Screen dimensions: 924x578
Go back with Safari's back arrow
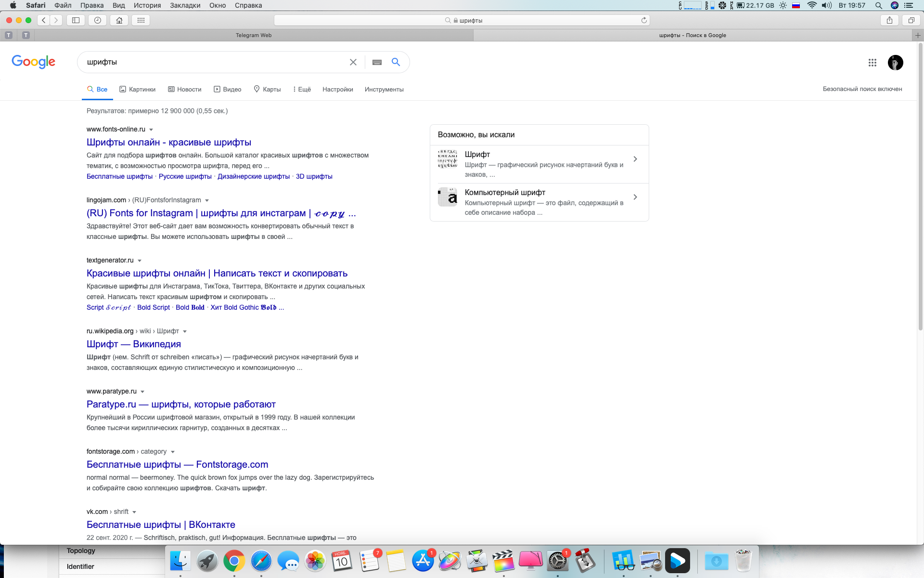(44, 20)
